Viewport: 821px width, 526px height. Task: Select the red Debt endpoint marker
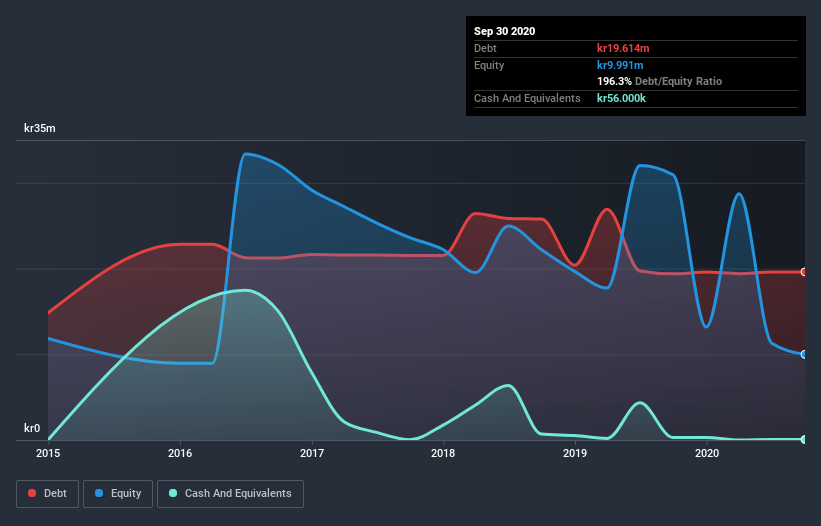(804, 272)
